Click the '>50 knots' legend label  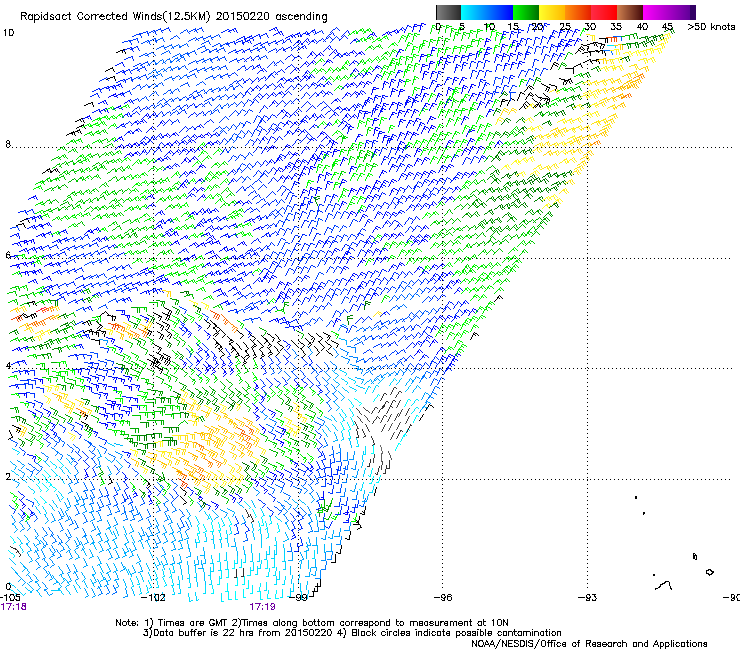click(711, 26)
